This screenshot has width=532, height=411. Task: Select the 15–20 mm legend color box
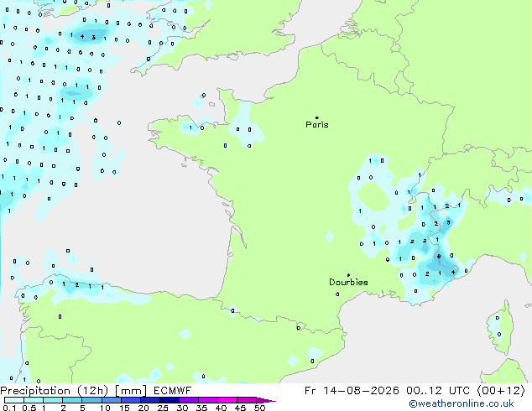tap(130, 400)
